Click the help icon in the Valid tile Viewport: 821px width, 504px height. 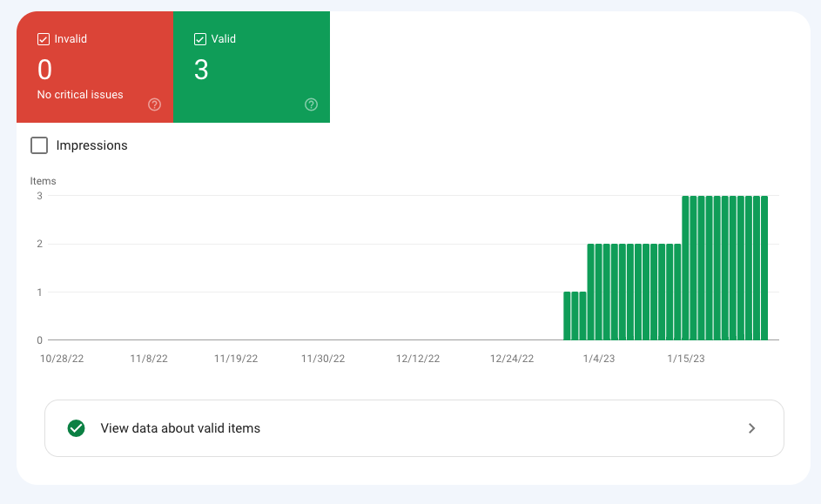coord(311,104)
